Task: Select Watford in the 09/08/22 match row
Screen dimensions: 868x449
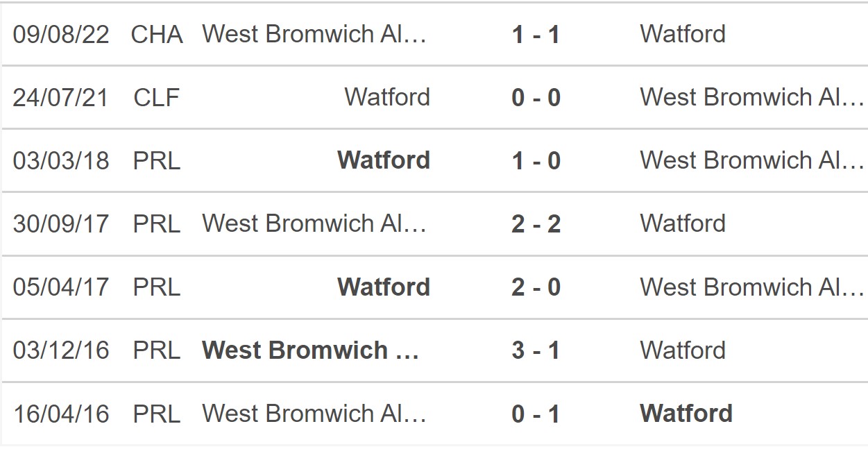Action: tap(683, 34)
